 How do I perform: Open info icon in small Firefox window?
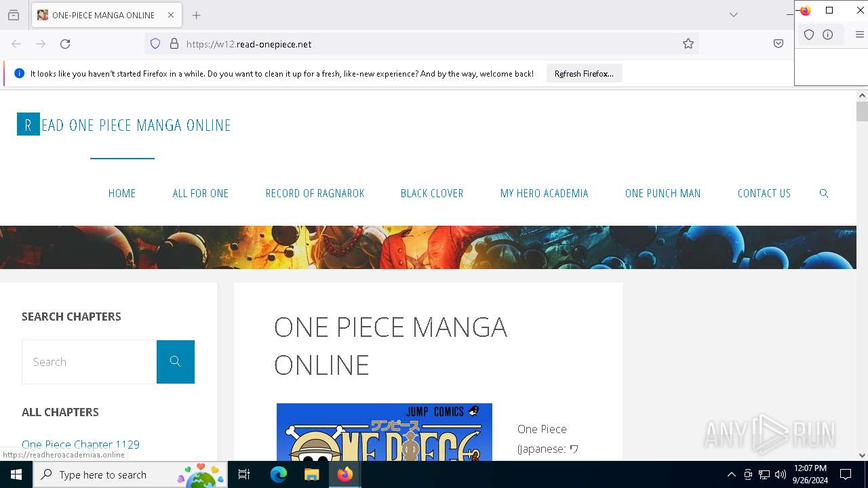pyautogui.click(x=827, y=35)
